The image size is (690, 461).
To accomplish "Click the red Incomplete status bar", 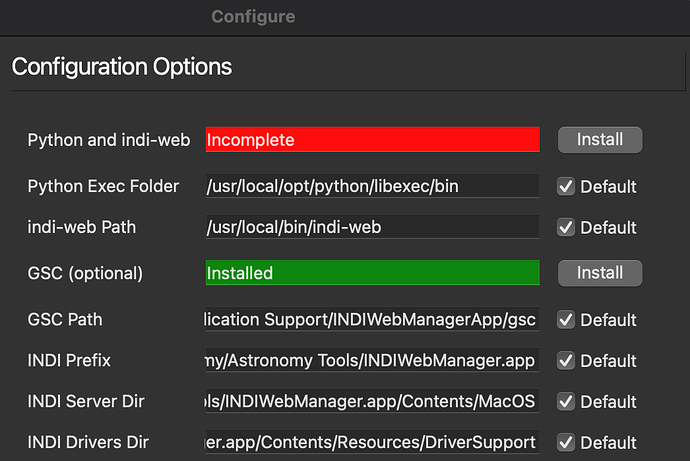I will pyautogui.click(x=372, y=140).
